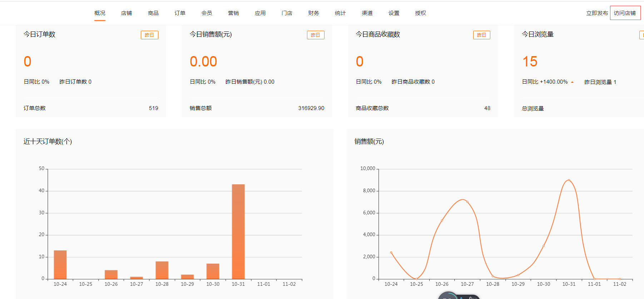Click the 10-27 bar in orders chart

[137, 278]
